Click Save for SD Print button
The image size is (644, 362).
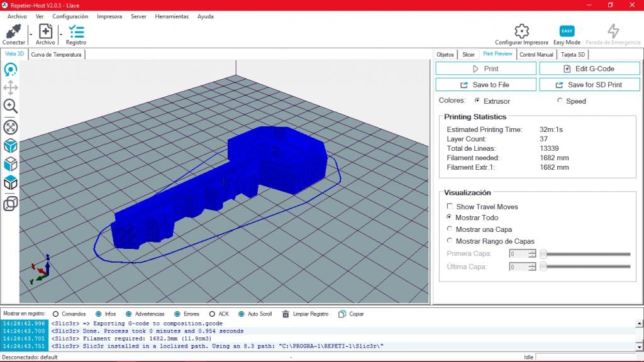(589, 85)
